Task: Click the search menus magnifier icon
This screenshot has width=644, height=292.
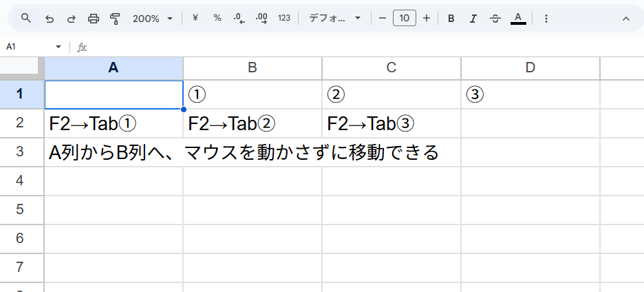Action: 26,19
